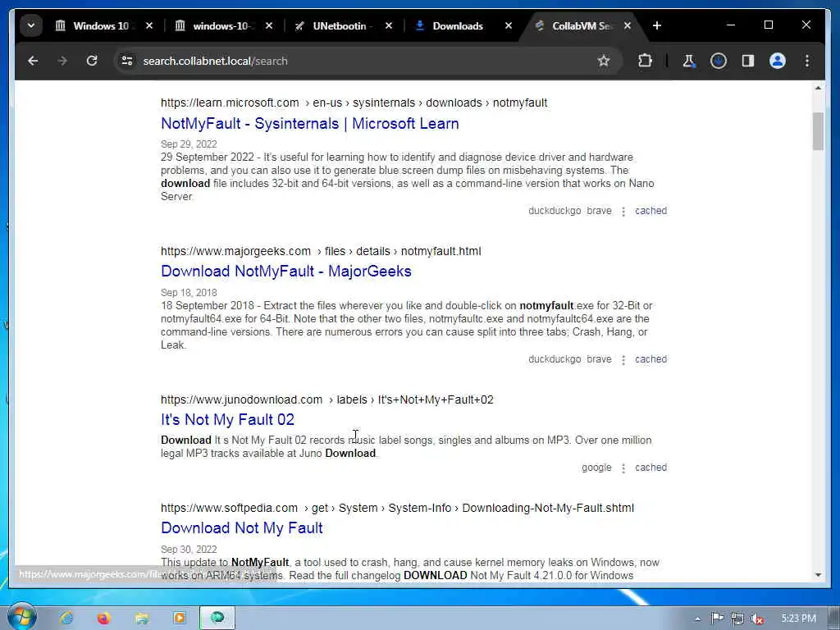Open cached link for Juno Download result
The height and width of the screenshot is (630, 840).
coord(651,468)
